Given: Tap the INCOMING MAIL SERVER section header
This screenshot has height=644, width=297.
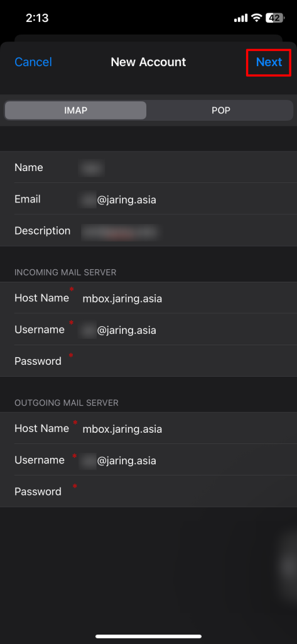Looking at the screenshot, I should (65, 272).
